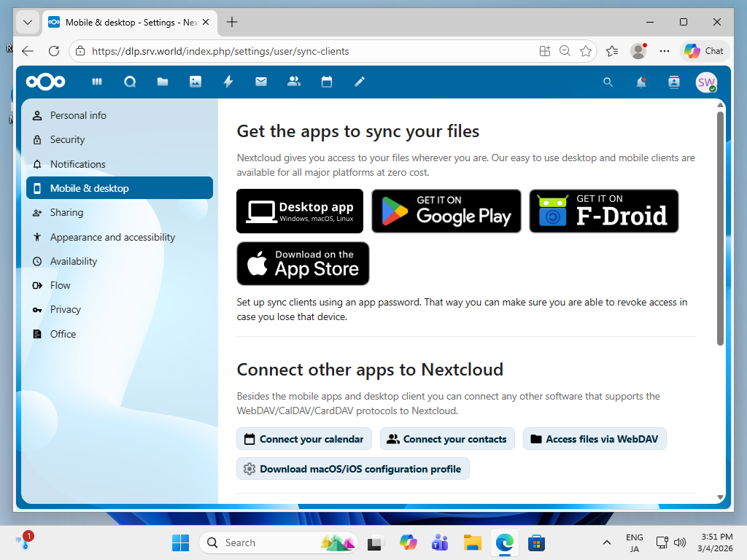
Task: Open Microsoft Store from taskbar
Action: click(x=536, y=542)
